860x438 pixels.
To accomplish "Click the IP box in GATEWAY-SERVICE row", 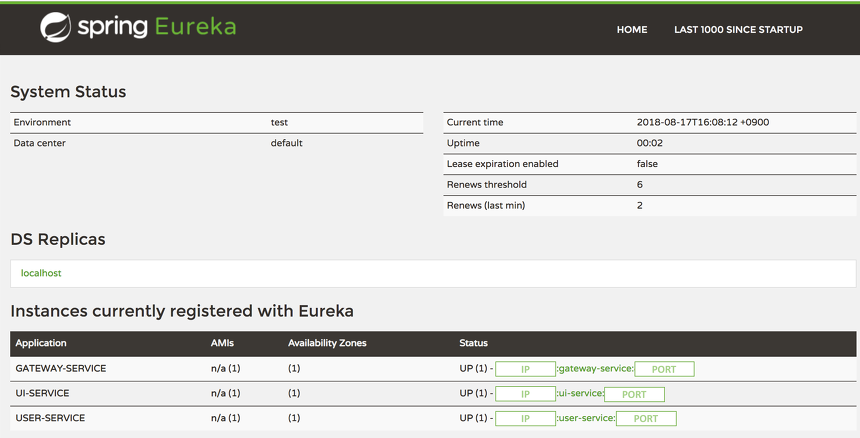I will (525, 369).
